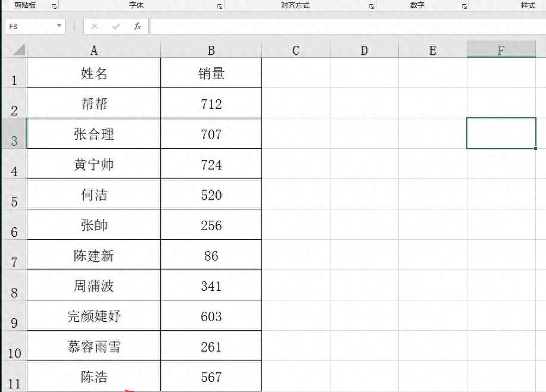This screenshot has width=546, height=392.
Task: Click the cell containing 帮帮
Action: coord(93,103)
